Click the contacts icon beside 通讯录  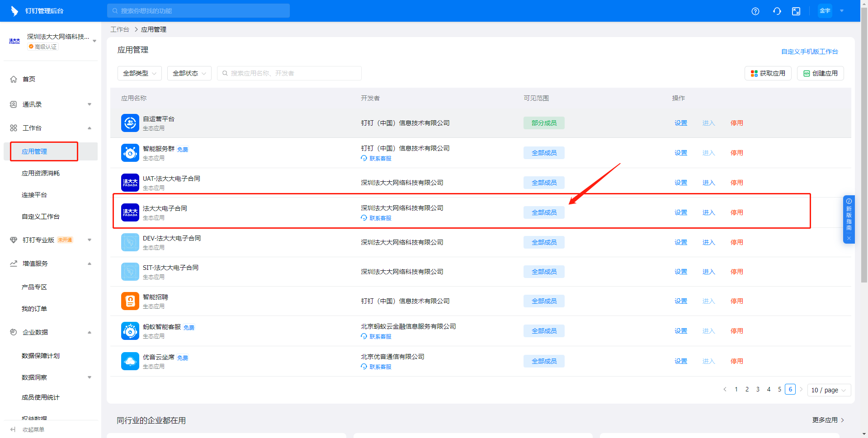tap(14, 104)
